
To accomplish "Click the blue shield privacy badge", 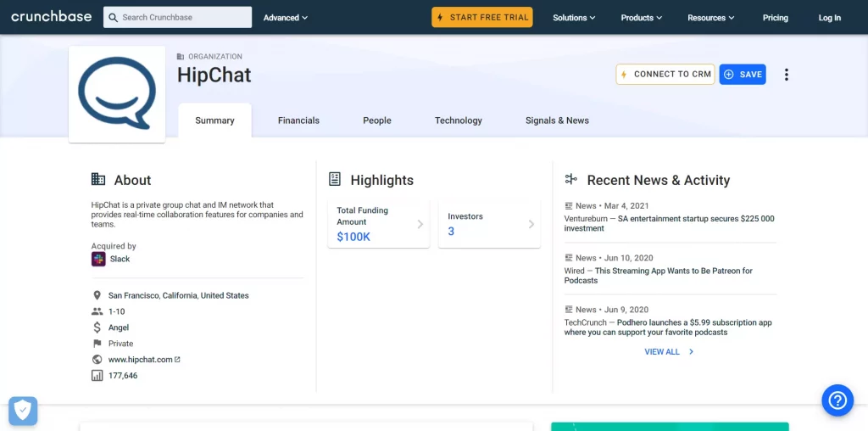I will [x=23, y=411].
